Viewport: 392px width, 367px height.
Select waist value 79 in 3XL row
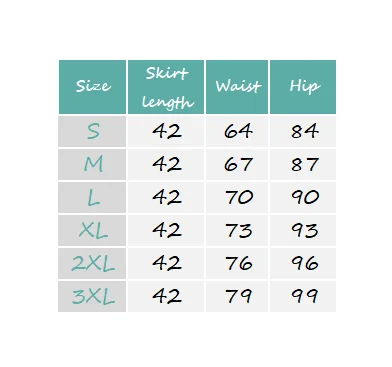click(237, 296)
